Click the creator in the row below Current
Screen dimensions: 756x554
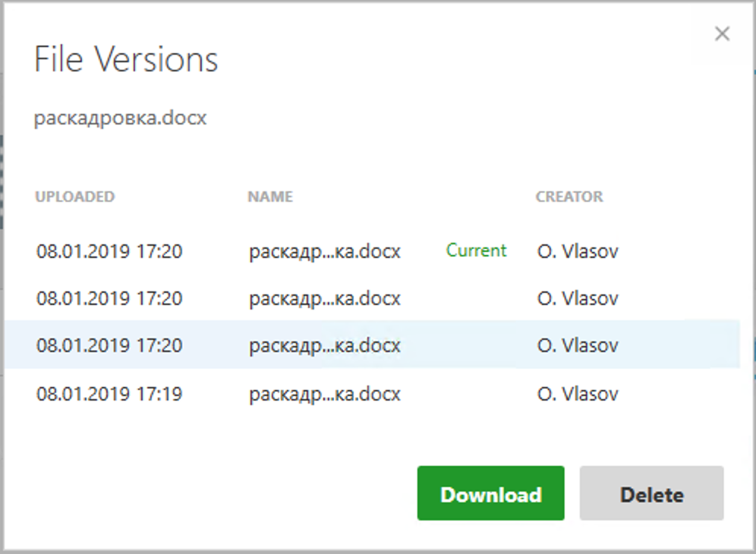click(577, 299)
